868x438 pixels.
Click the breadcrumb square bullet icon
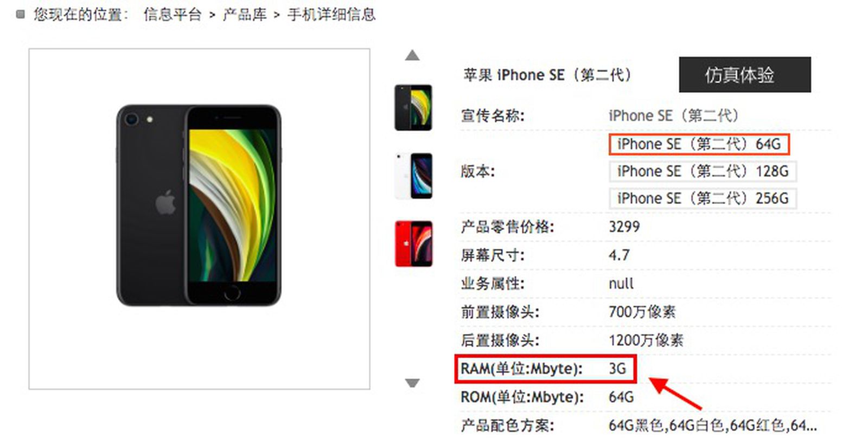coord(21,15)
